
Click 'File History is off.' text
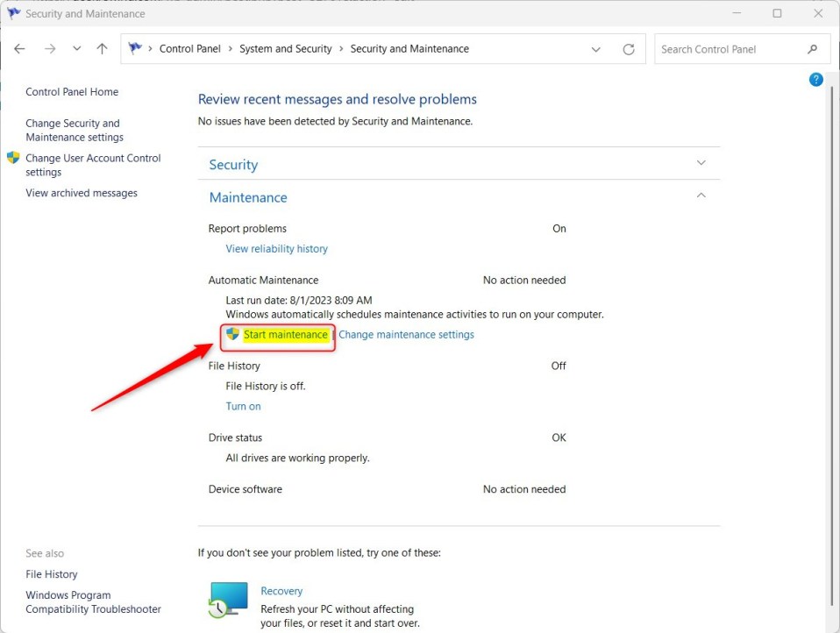pos(266,386)
